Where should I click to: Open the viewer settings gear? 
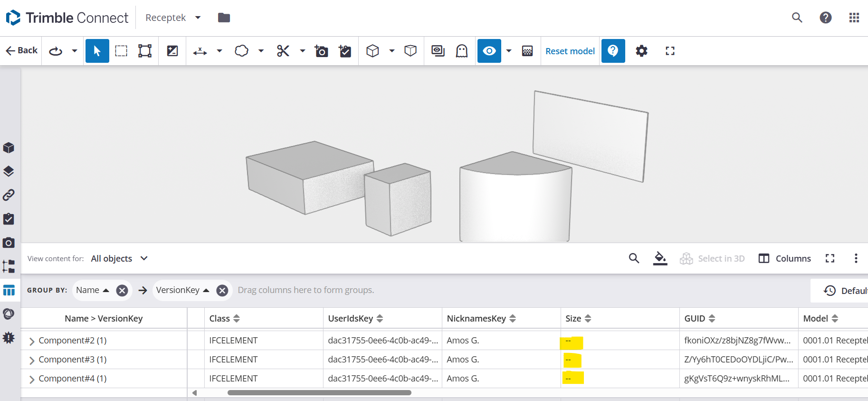coord(641,51)
